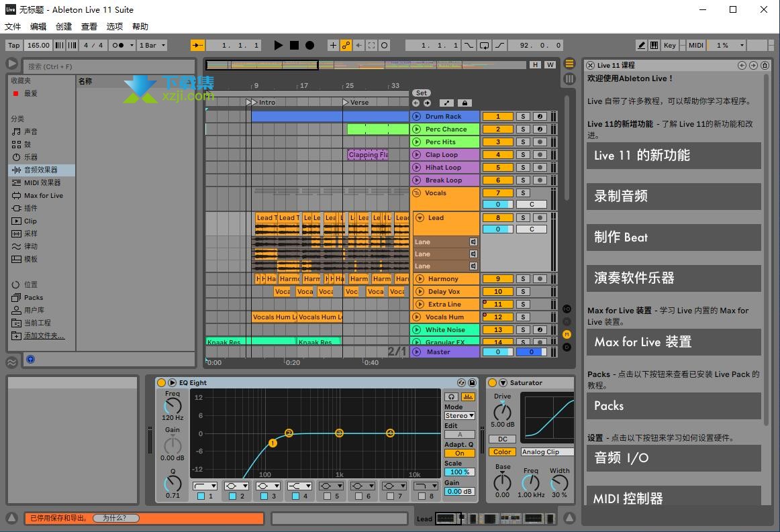Image resolution: width=780 pixels, height=532 pixels.
Task: Toggle the Automation Arm icon
Action: (346, 45)
